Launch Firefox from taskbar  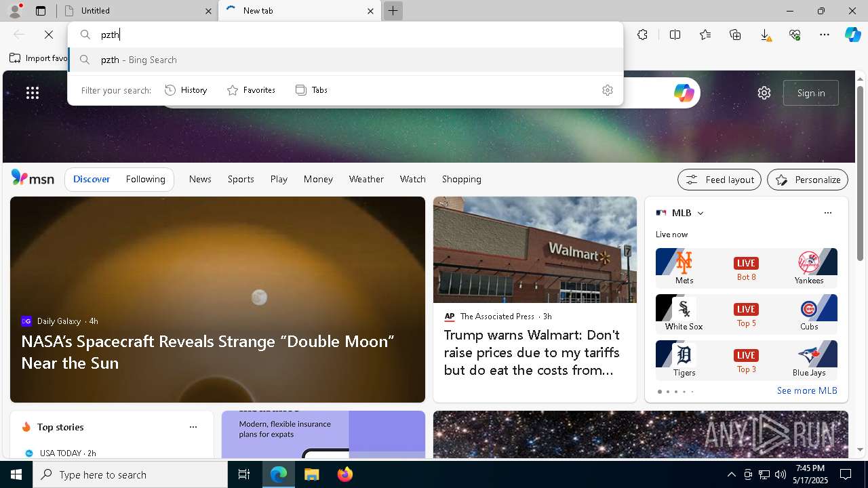point(344,474)
